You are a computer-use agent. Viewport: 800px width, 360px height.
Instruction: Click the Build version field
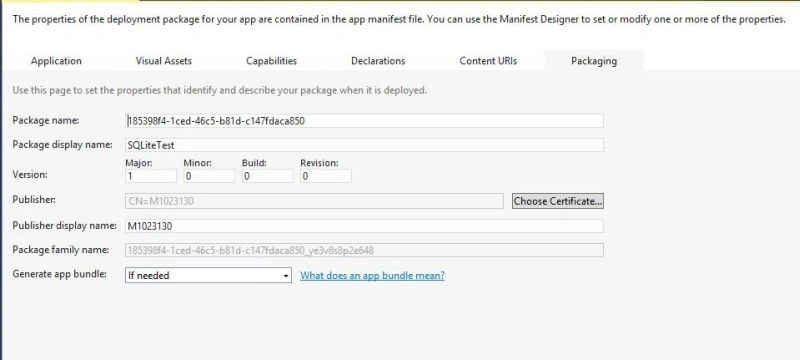267,176
